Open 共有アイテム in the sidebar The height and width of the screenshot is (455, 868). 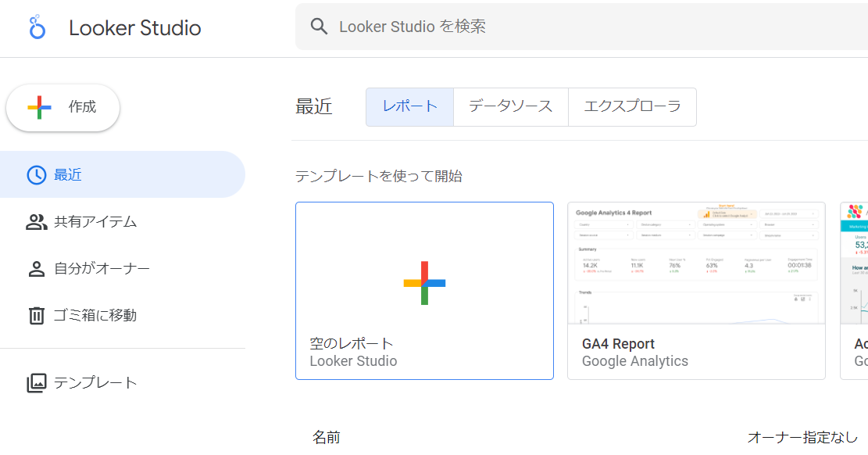[123, 222]
